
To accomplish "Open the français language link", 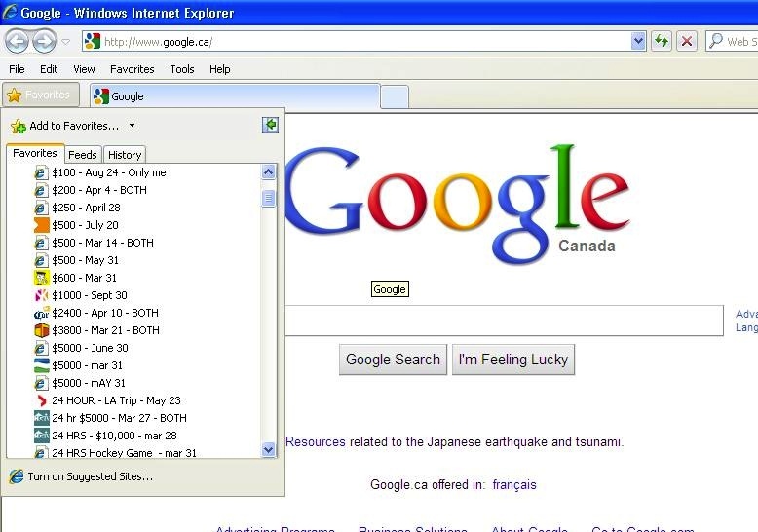I will point(514,484).
